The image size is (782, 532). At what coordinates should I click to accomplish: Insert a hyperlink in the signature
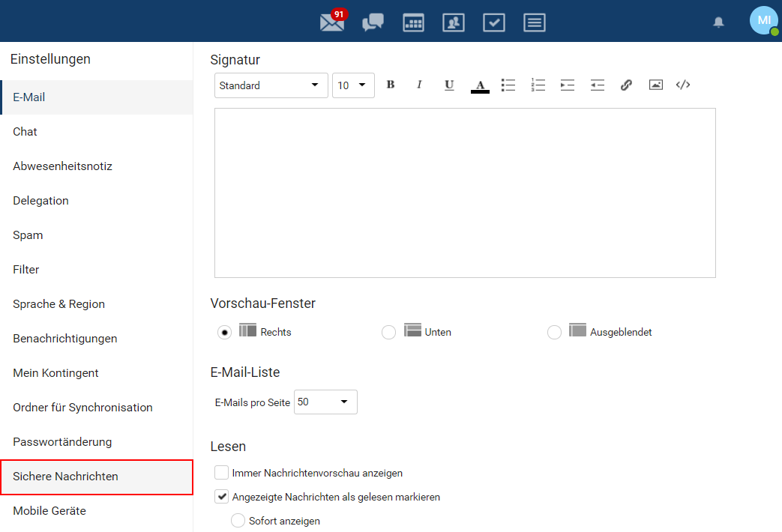(x=626, y=85)
